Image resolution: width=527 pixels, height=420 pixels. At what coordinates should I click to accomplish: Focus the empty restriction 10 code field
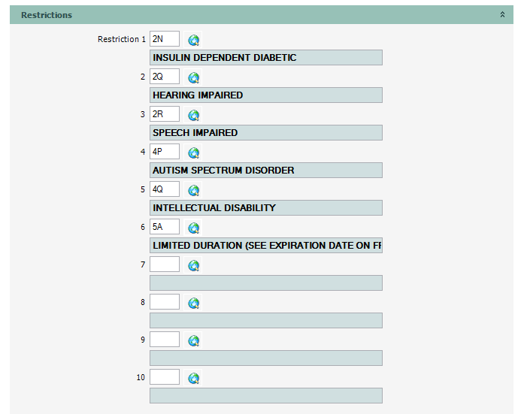pyautogui.click(x=165, y=377)
